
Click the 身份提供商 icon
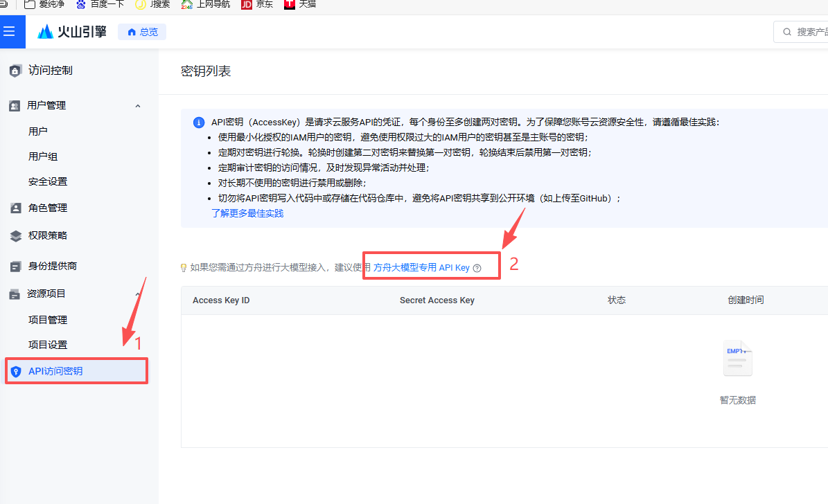coord(16,267)
